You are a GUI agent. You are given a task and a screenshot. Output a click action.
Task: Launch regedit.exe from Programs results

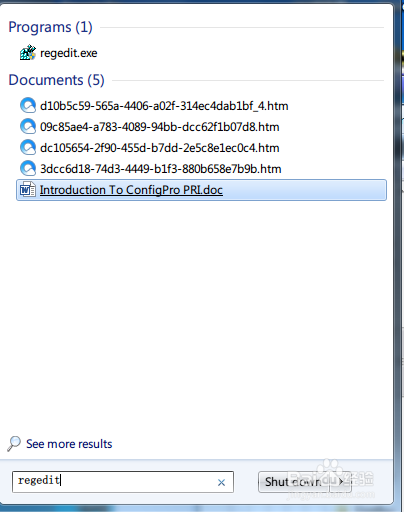(69, 53)
